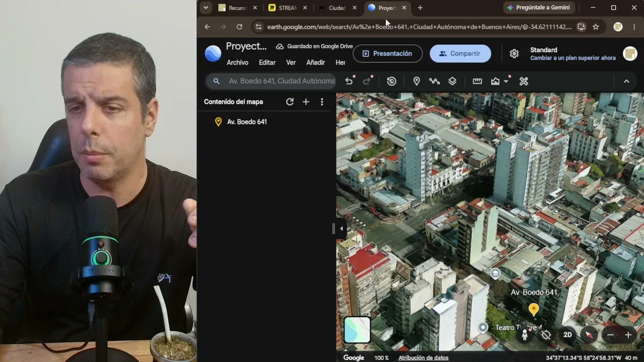Open Pegman Street View control
This screenshot has width=644, height=362.
[x=525, y=335]
